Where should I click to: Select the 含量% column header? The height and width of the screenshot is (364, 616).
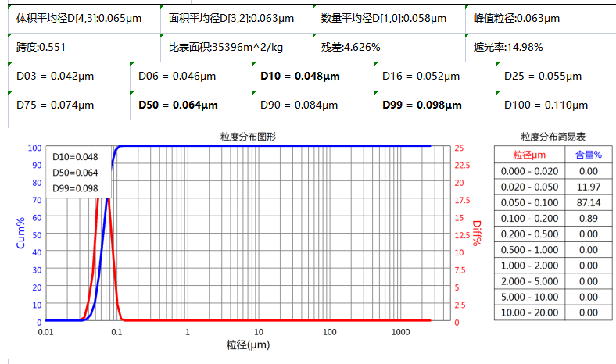pos(589,155)
